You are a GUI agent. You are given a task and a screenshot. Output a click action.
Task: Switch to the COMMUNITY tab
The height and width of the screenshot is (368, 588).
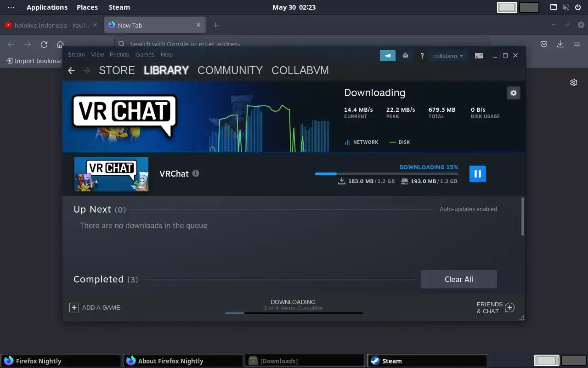pos(230,70)
